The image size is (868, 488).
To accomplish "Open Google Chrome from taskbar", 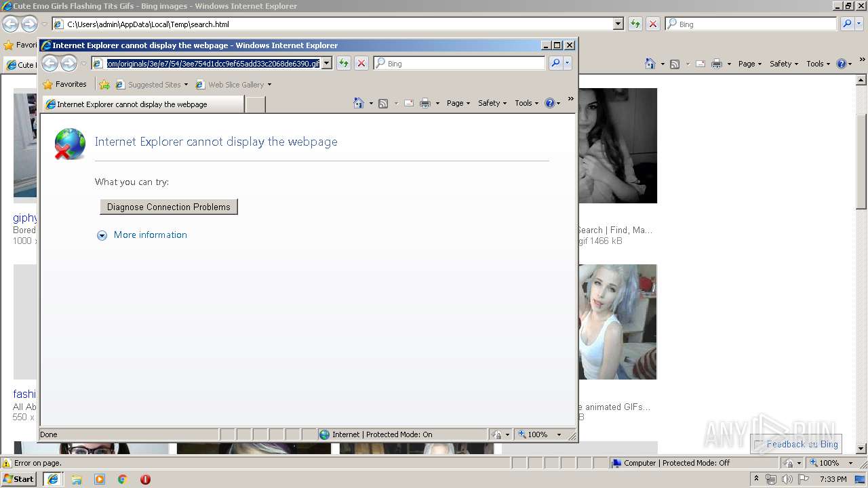I will coord(123,479).
